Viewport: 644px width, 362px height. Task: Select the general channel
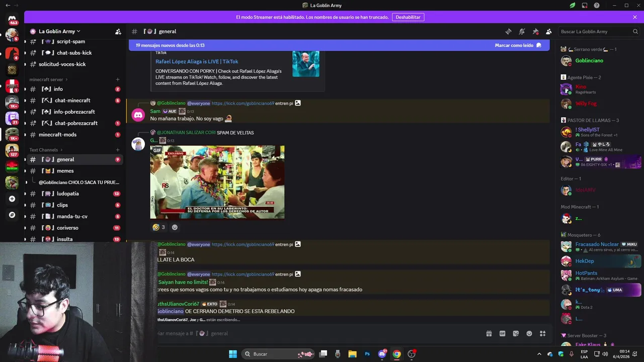(x=74, y=159)
